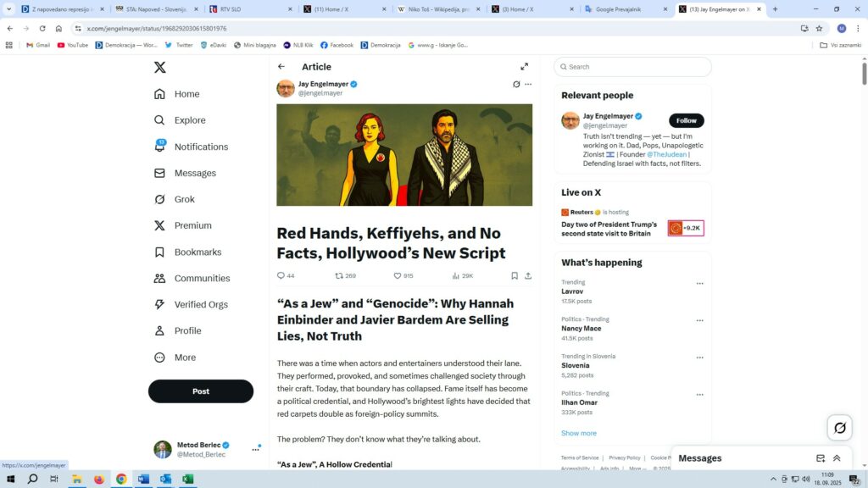Bookmark this article via bookmark icon
868x488 pixels.
coord(514,275)
